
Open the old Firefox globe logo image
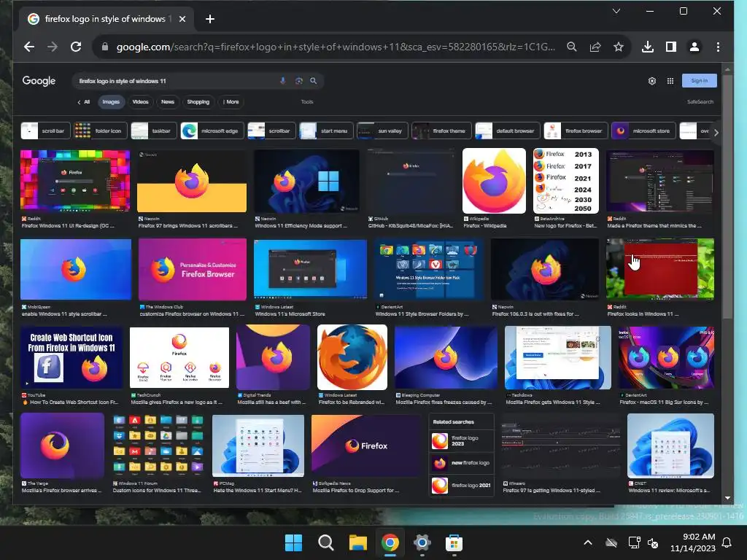tap(352, 357)
